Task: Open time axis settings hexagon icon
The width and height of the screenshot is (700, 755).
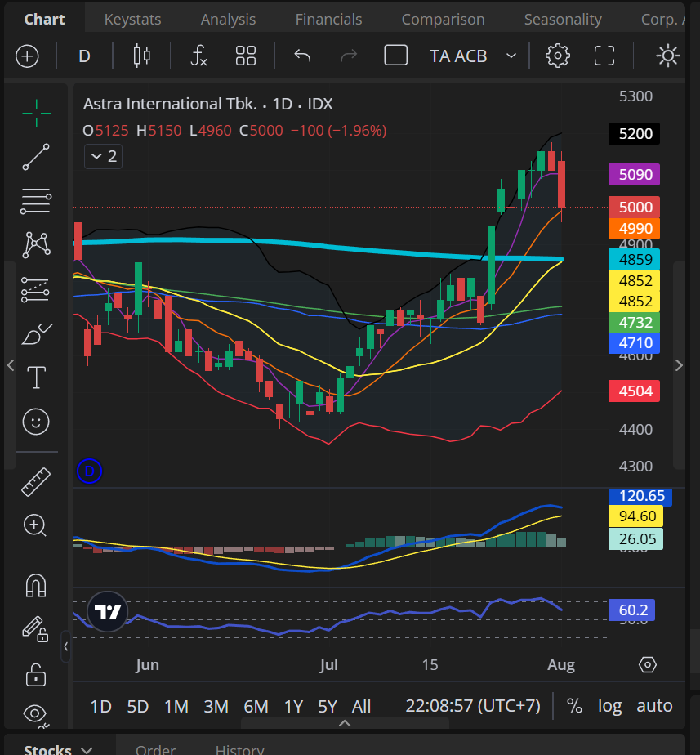Action: pos(648,665)
